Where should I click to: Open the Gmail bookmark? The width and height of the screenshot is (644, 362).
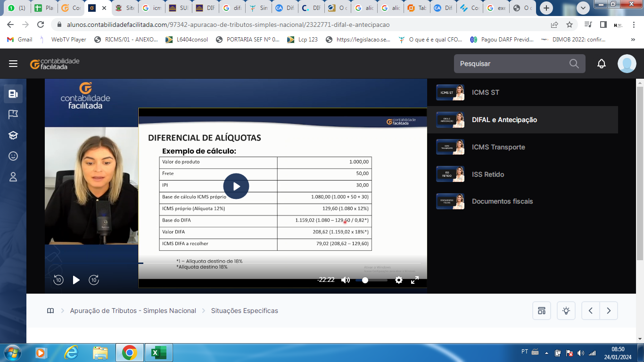20,40
